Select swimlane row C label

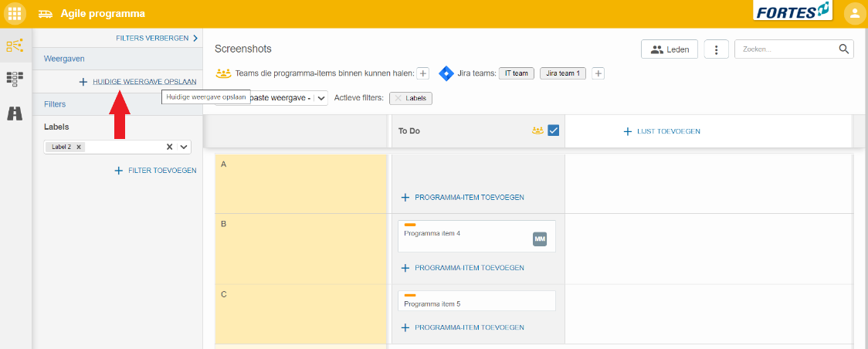(224, 294)
